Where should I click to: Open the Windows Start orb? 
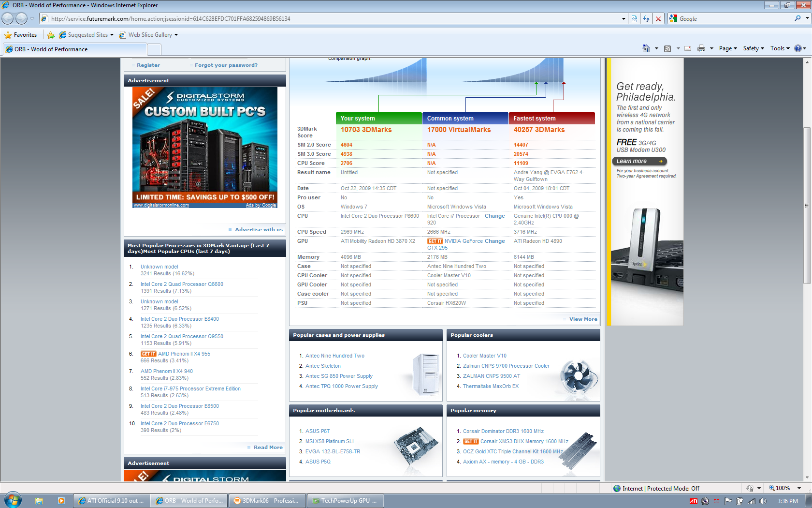coord(13,500)
